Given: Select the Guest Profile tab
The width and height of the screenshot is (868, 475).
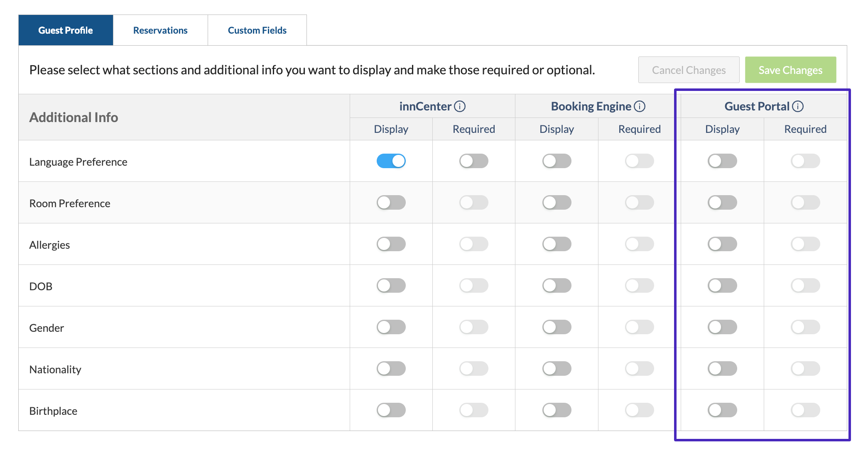Looking at the screenshot, I should (x=66, y=30).
